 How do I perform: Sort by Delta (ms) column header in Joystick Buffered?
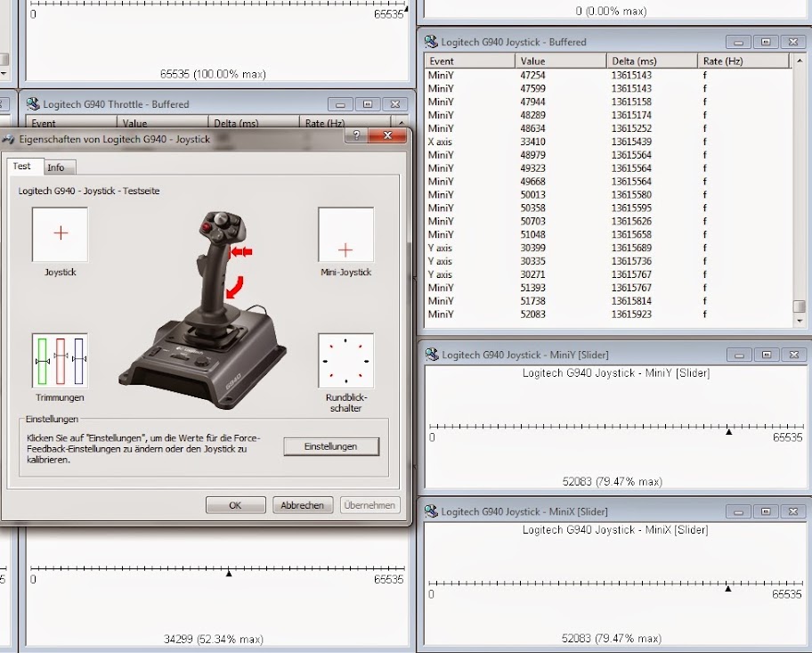tap(652, 61)
